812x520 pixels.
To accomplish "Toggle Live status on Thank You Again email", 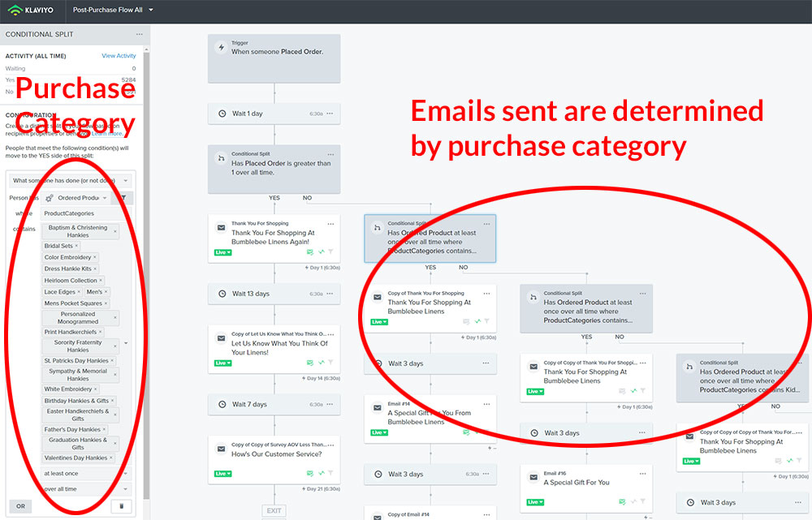I will click(222, 252).
